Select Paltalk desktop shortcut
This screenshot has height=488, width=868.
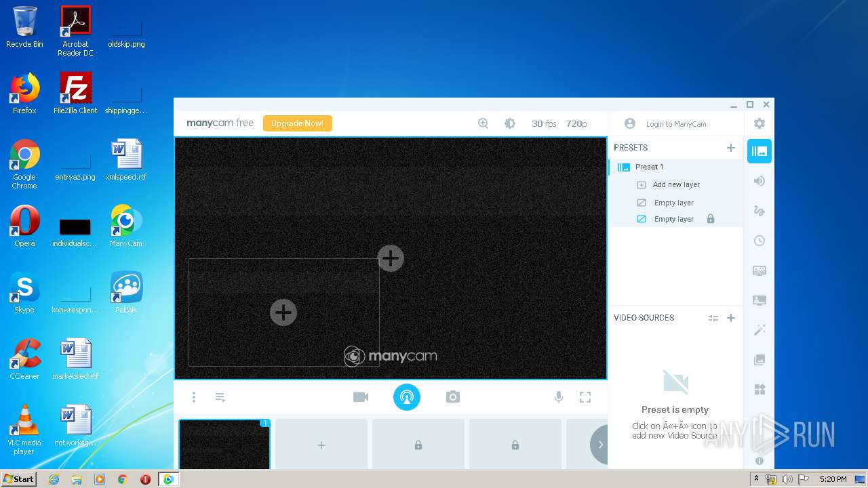click(x=126, y=293)
